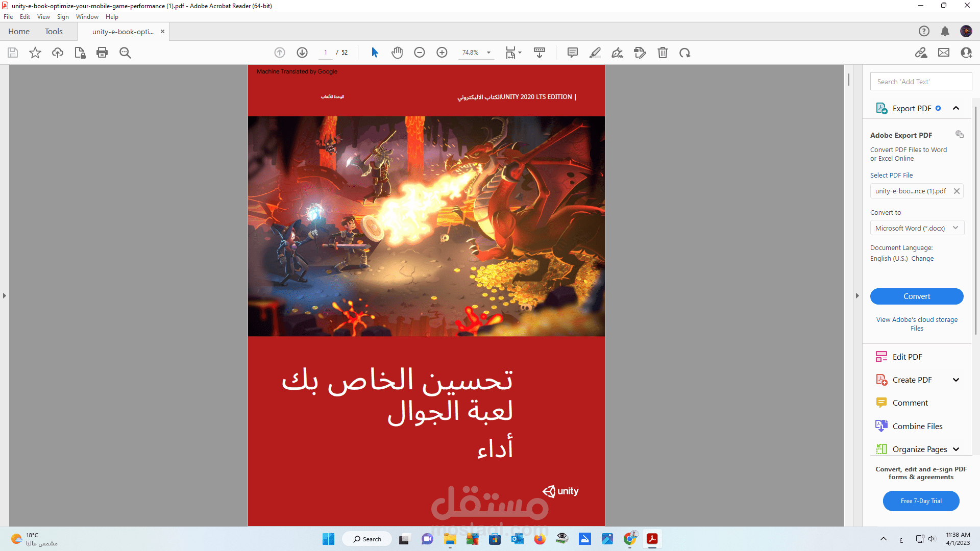
Task: Open the File menu
Action: click(x=8, y=17)
